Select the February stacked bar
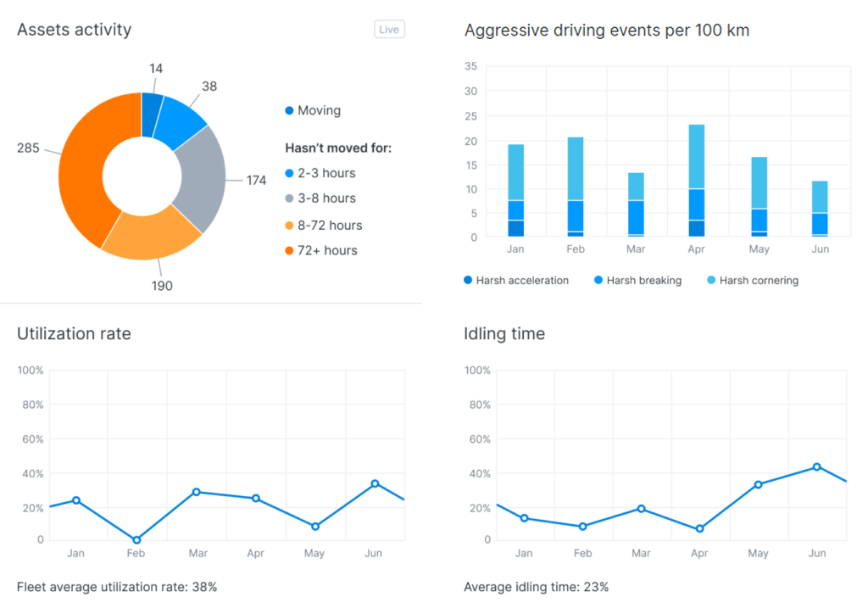 (x=576, y=187)
